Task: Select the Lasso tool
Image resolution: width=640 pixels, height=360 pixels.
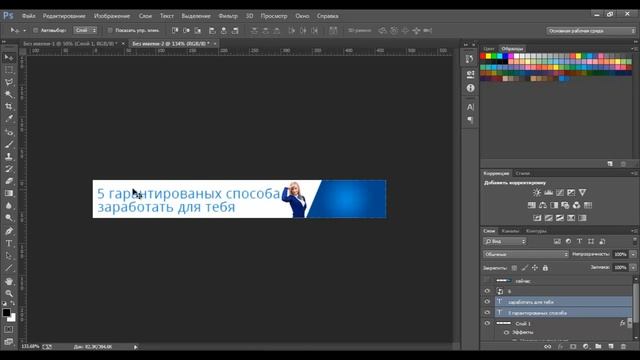Action: (x=9, y=82)
